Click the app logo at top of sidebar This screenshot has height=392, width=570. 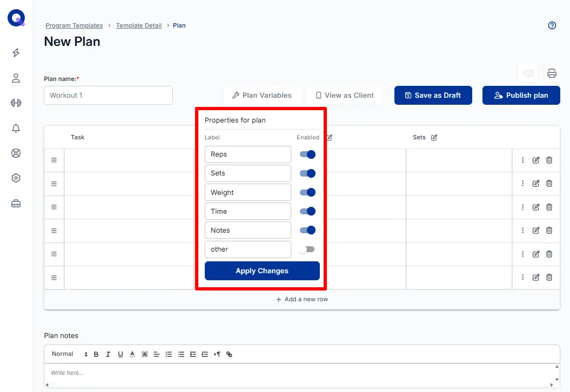pyautogui.click(x=16, y=18)
